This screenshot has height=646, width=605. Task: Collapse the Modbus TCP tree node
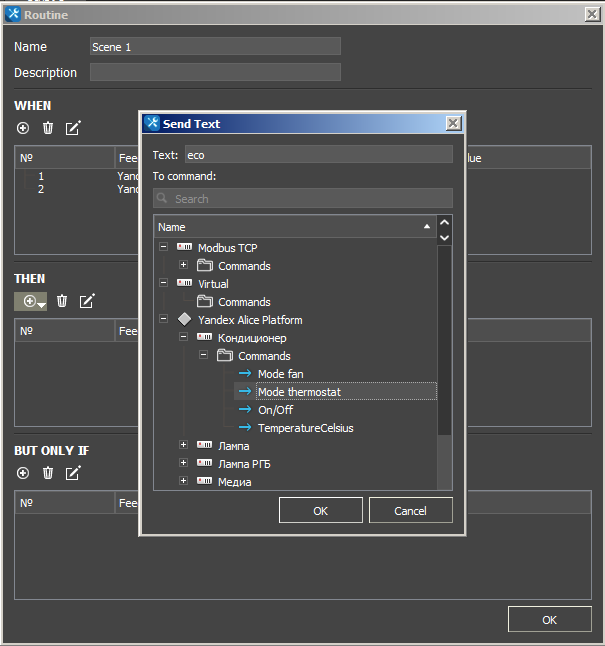click(163, 248)
